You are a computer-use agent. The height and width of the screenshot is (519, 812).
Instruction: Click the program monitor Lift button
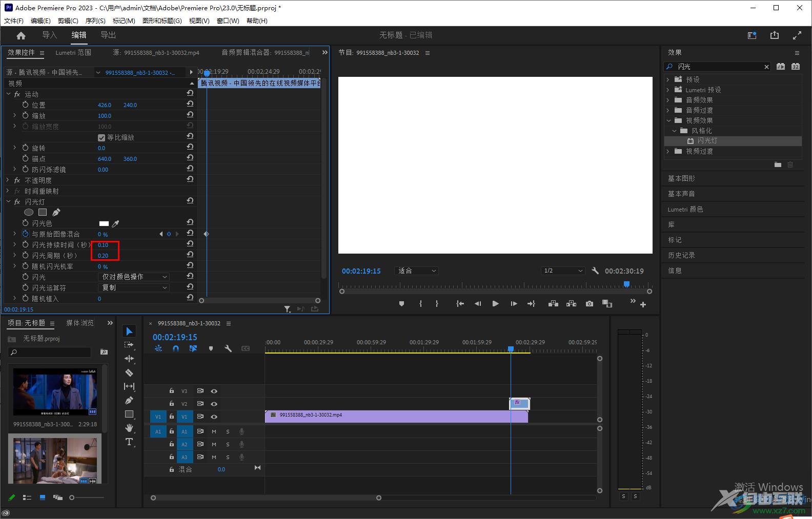pos(553,304)
